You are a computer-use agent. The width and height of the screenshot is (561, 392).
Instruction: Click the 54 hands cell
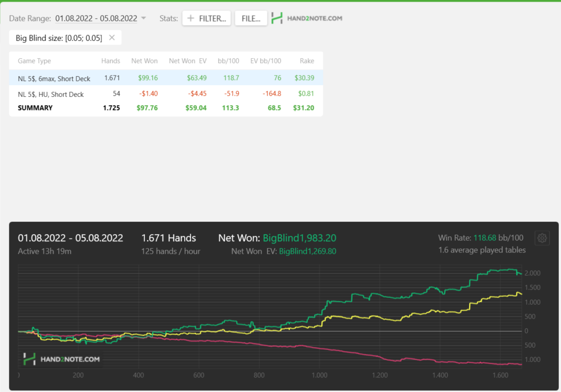point(116,94)
